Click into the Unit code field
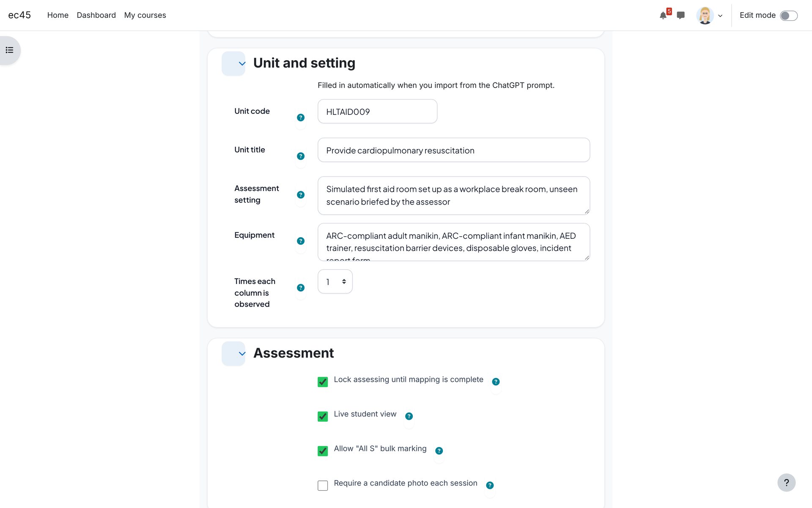Viewport: 812px width, 508px height. tap(377, 111)
